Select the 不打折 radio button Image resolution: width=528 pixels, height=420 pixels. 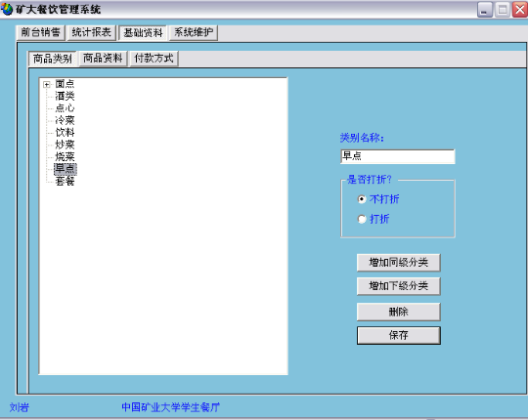362,199
